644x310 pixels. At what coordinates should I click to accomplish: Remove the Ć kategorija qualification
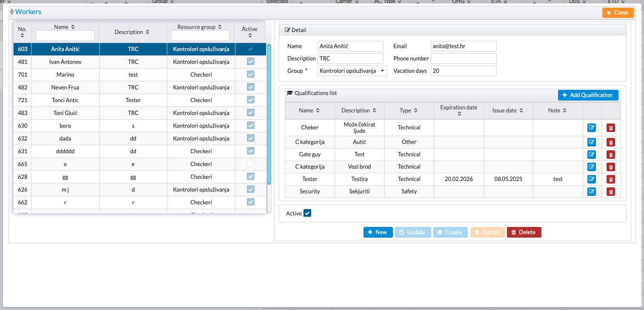pyautogui.click(x=611, y=142)
